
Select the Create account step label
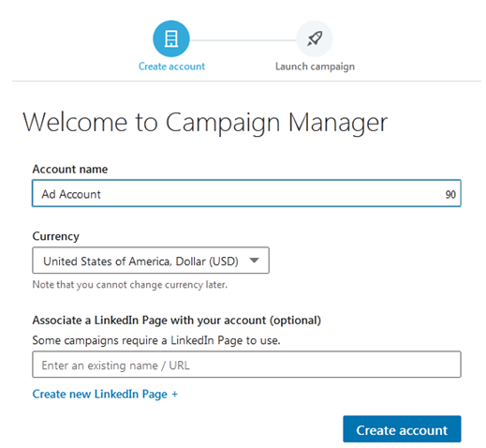click(171, 67)
